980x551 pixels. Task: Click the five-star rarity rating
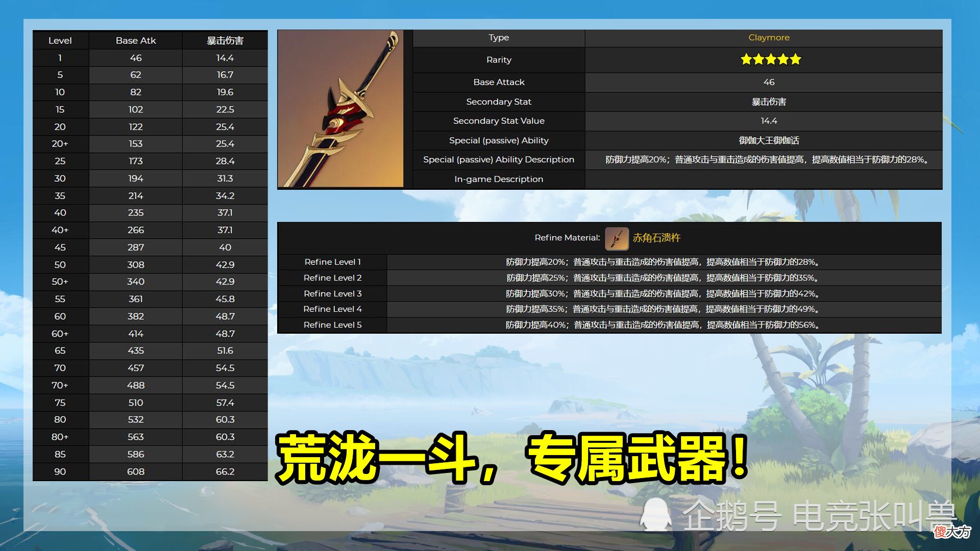[x=771, y=60]
